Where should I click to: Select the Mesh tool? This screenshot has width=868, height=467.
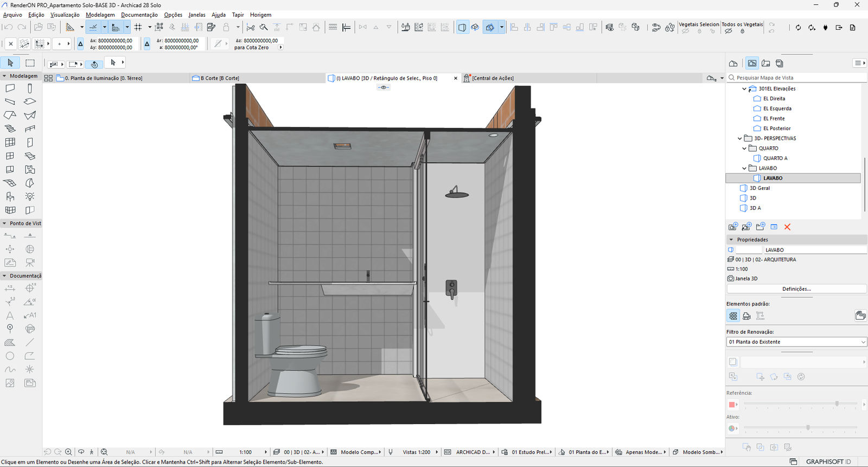(x=10, y=183)
